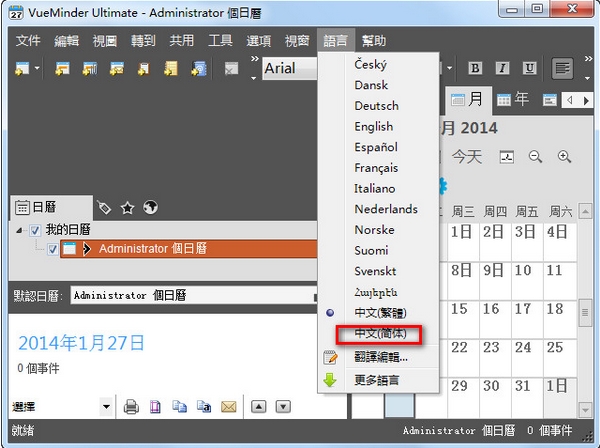Click the calendar vertical scrollbar thumb
Screen dimensions: 600x448
click(x=585, y=313)
